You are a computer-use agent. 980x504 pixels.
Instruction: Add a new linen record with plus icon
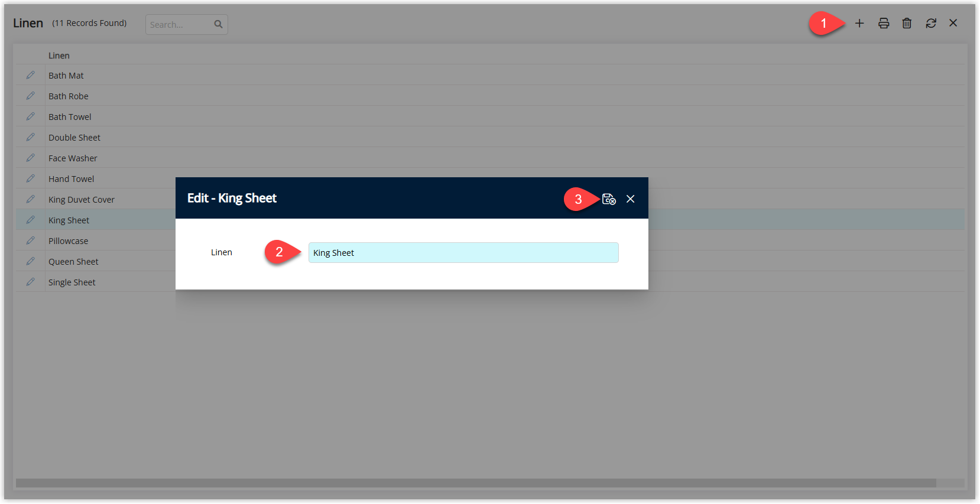tap(859, 23)
